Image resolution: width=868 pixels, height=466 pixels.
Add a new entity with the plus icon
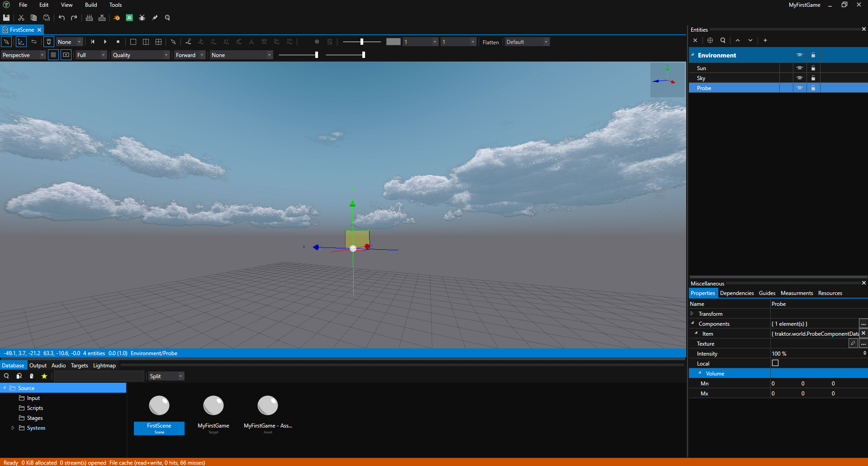point(765,40)
